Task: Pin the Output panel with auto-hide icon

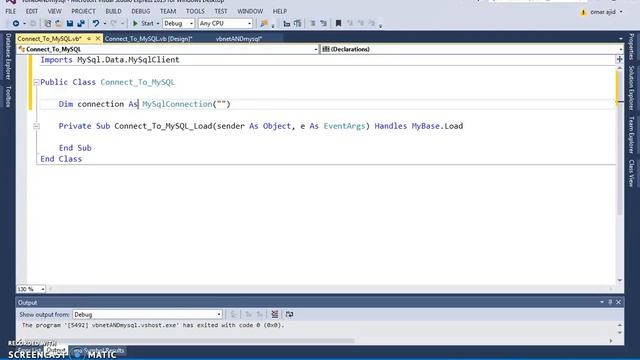Action: click(610, 302)
